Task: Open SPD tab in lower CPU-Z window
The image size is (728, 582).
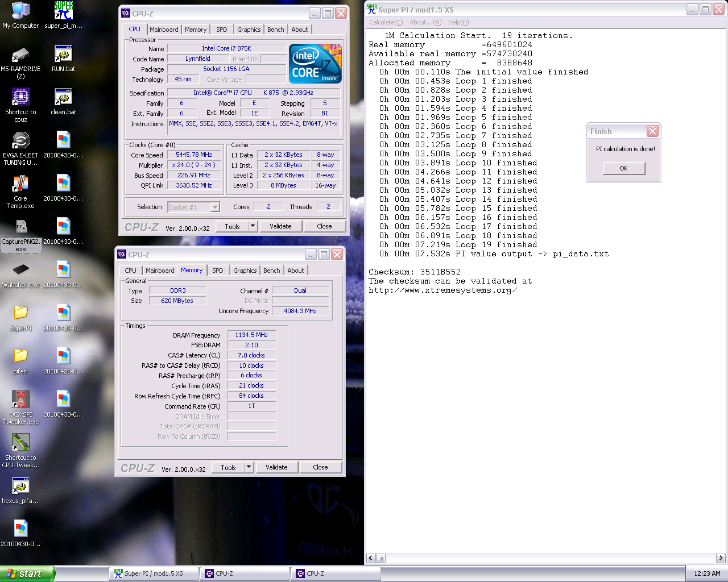Action: pos(218,271)
